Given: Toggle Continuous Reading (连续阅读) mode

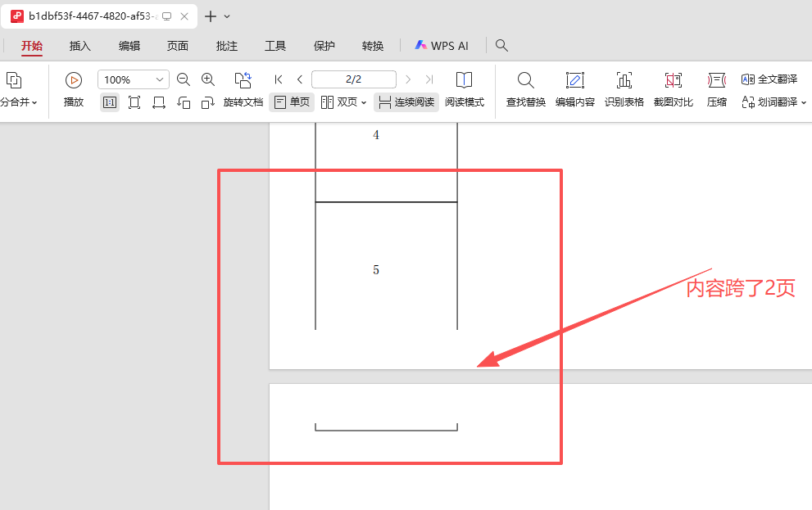Looking at the screenshot, I should (x=406, y=102).
